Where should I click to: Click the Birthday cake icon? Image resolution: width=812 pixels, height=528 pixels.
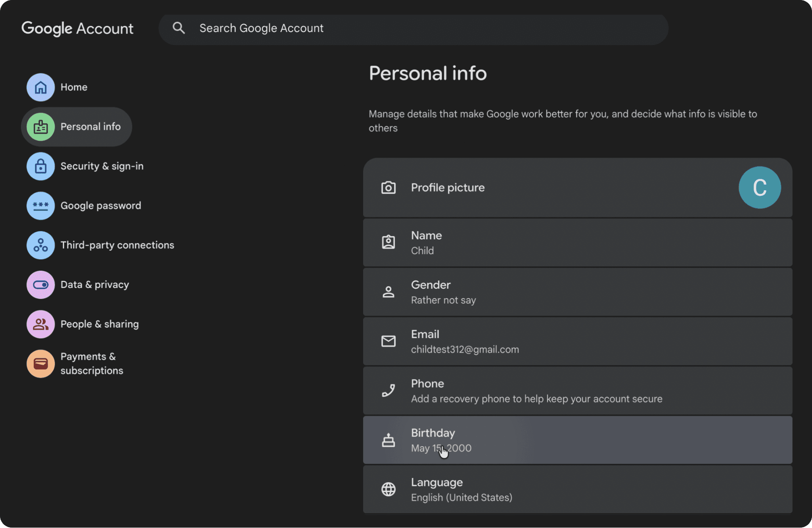pos(389,440)
